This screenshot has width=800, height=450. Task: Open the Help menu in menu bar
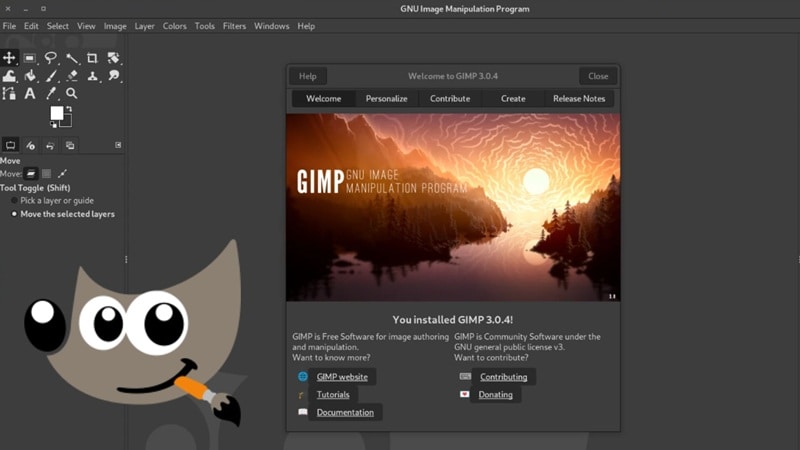coord(306,26)
